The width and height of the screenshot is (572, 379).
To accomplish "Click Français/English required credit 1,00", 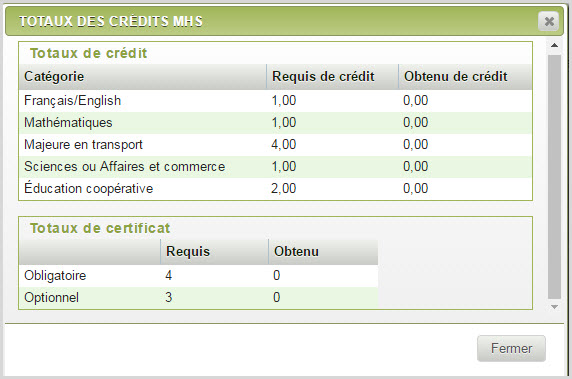I will point(283,101).
